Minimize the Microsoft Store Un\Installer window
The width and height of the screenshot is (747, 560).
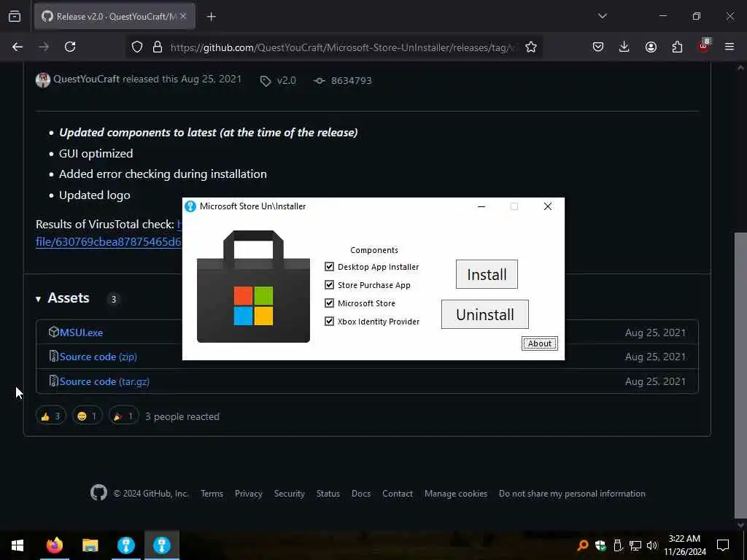[x=481, y=206]
